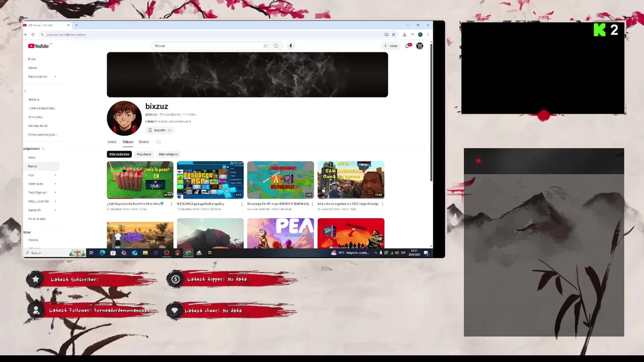Click the weather widget in the taskbar
This screenshot has width=644, height=362.
tap(349, 253)
